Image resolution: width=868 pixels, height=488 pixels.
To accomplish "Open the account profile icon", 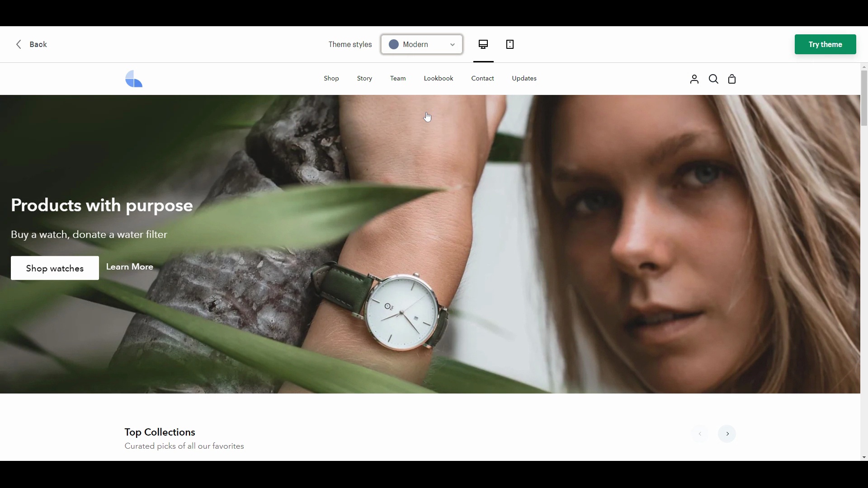I will (x=694, y=80).
